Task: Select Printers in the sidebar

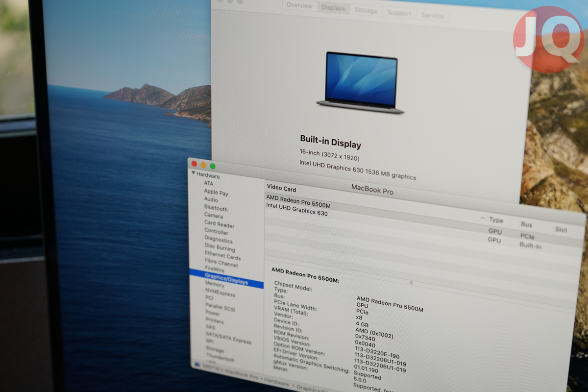Action: [x=215, y=321]
